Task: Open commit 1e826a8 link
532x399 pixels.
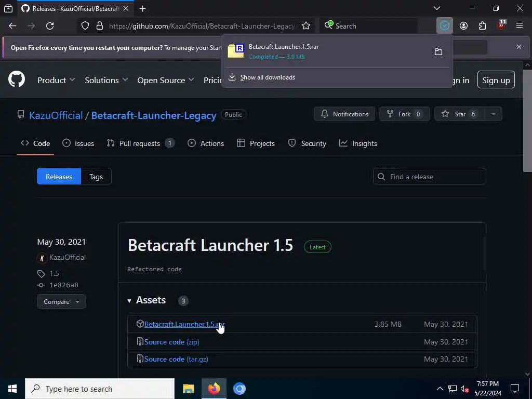Action: click(64, 285)
